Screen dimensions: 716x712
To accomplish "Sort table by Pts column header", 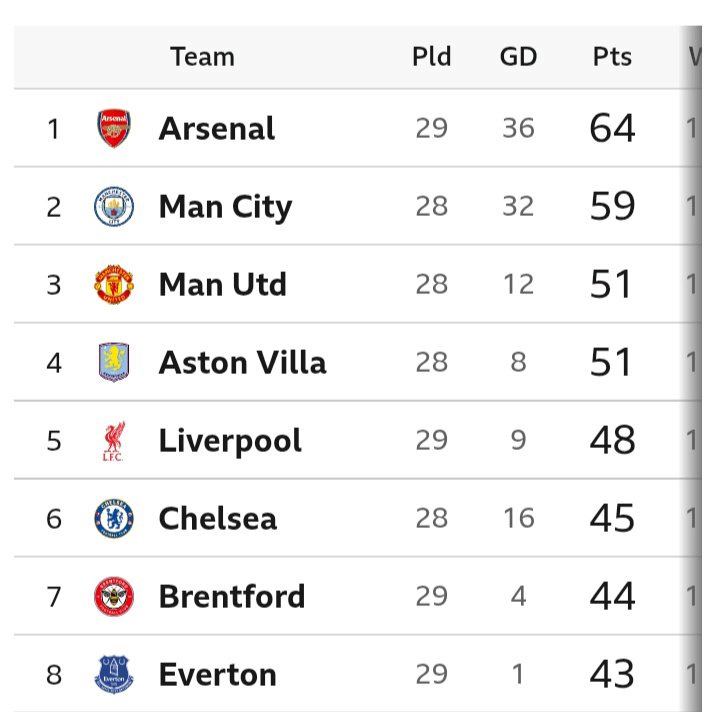I will tap(611, 57).
